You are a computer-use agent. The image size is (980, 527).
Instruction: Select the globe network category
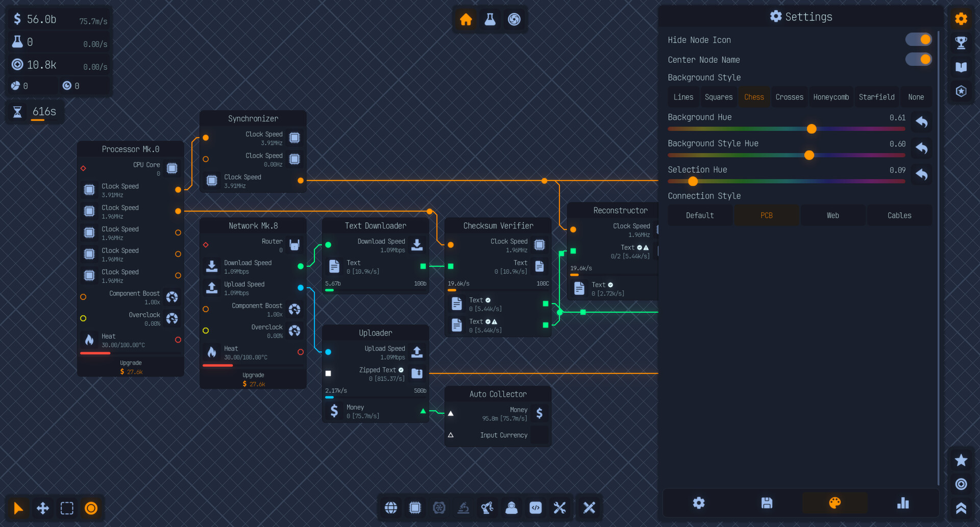[390, 508]
